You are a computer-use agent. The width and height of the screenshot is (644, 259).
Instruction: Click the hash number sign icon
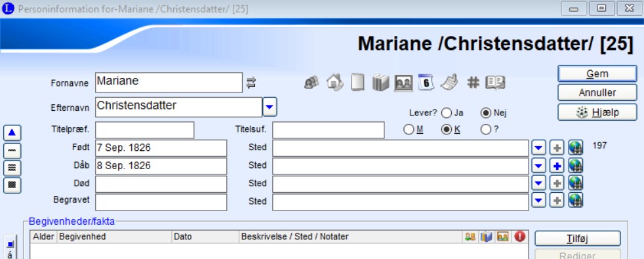pyautogui.click(x=473, y=83)
